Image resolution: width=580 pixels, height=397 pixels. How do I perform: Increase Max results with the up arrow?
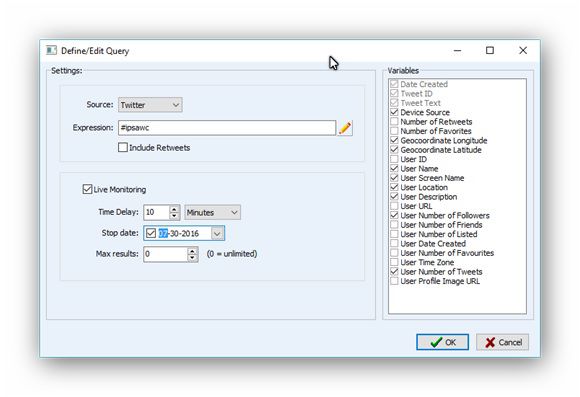pos(192,250)
